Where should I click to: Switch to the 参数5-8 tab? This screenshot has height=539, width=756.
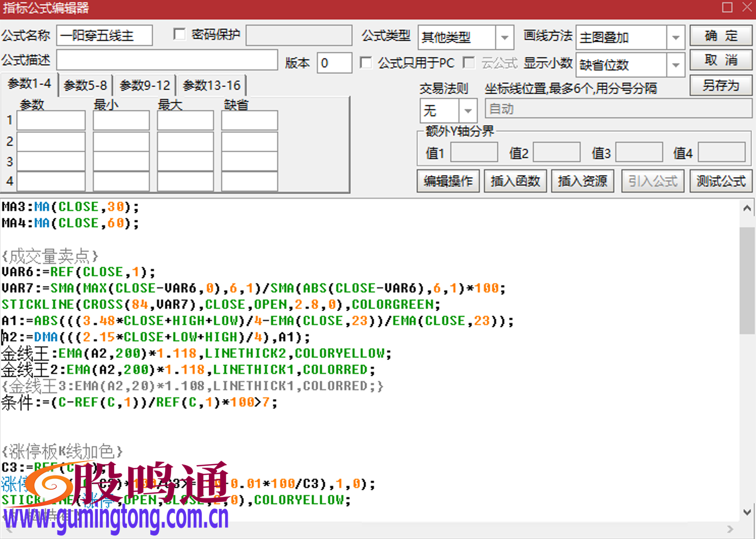point(85,85)
